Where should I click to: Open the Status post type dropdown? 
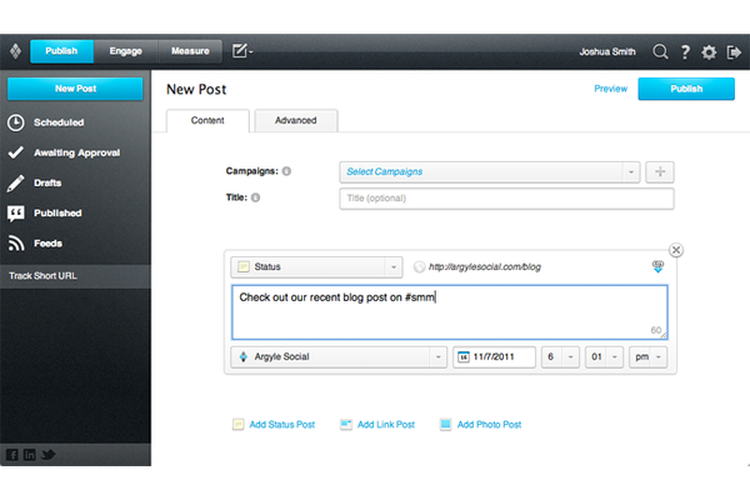tap(316, 267)
